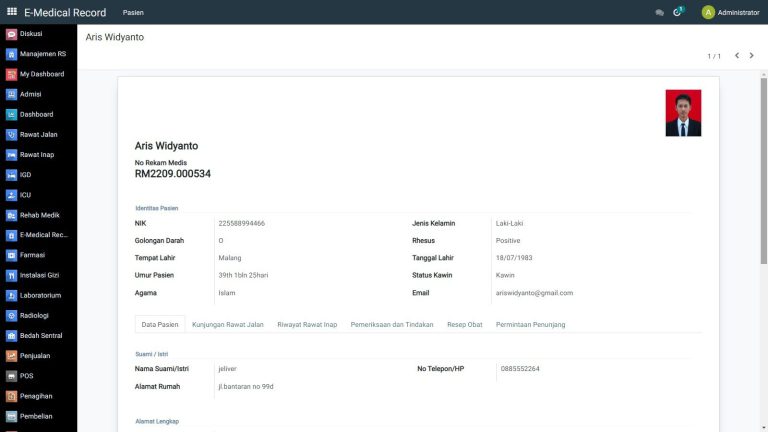Click the Golongan Darah value O
This screenshot has height=432, width=768.
click(x=221, y=240)
